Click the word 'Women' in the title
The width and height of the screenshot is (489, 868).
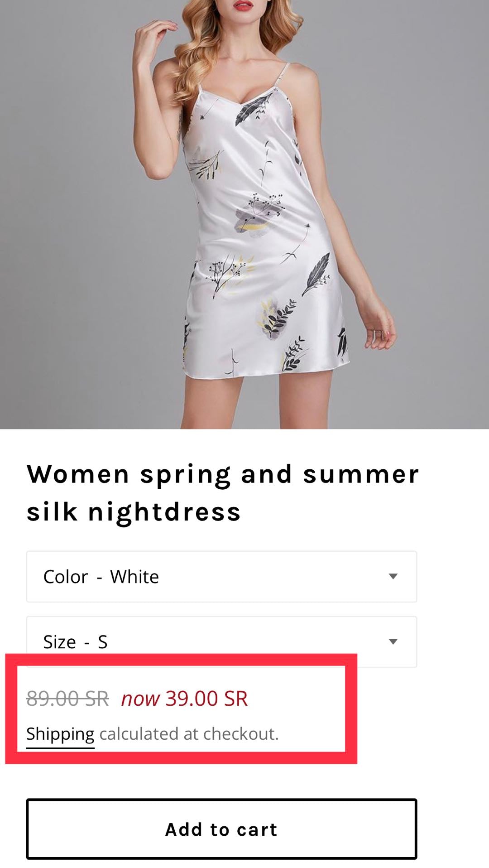click(x=78, y=474)
